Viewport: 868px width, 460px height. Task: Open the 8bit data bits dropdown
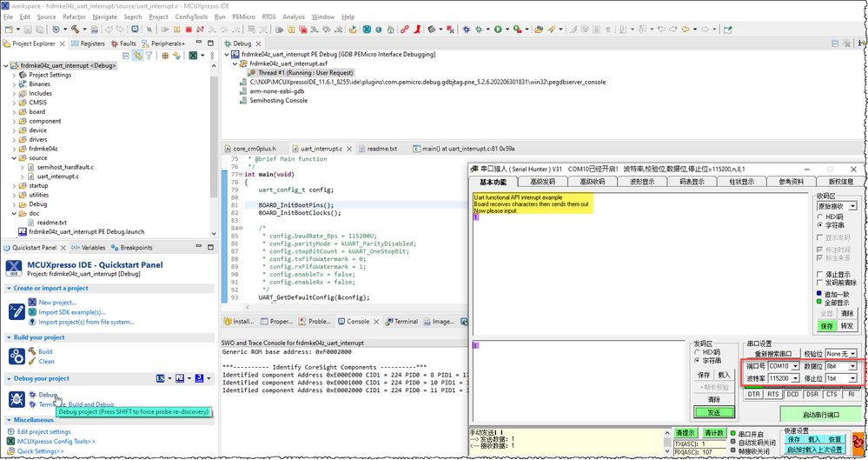852,366
